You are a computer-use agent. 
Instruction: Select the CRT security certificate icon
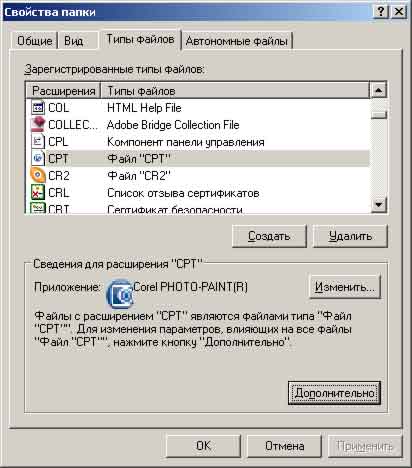[x=38, y=208]
